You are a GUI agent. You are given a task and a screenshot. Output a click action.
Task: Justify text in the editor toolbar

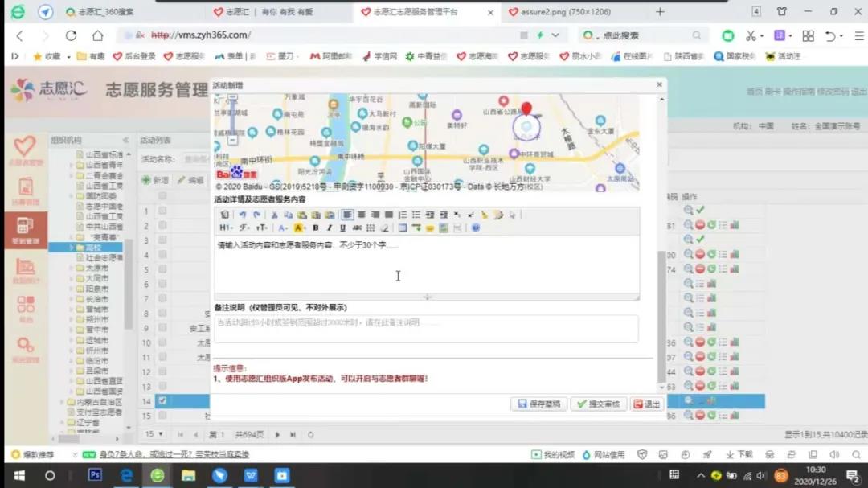[389, 215]
